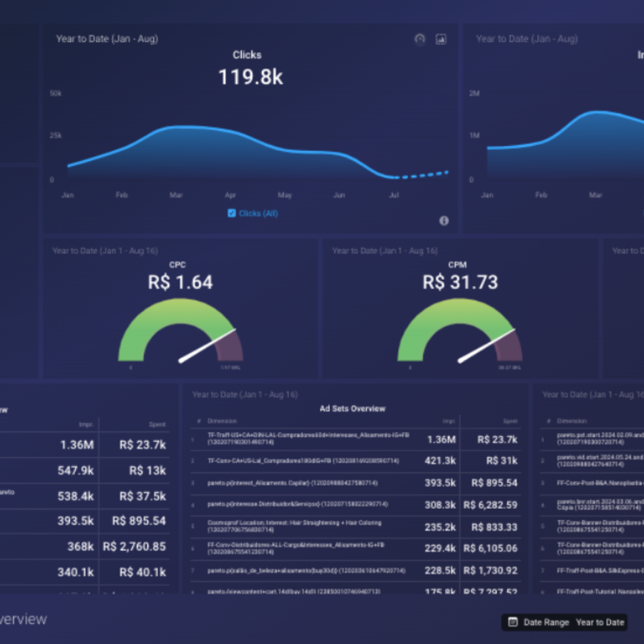
Task: Click the gauge icon on the Clicks widget
Action: tap(420, 39)
